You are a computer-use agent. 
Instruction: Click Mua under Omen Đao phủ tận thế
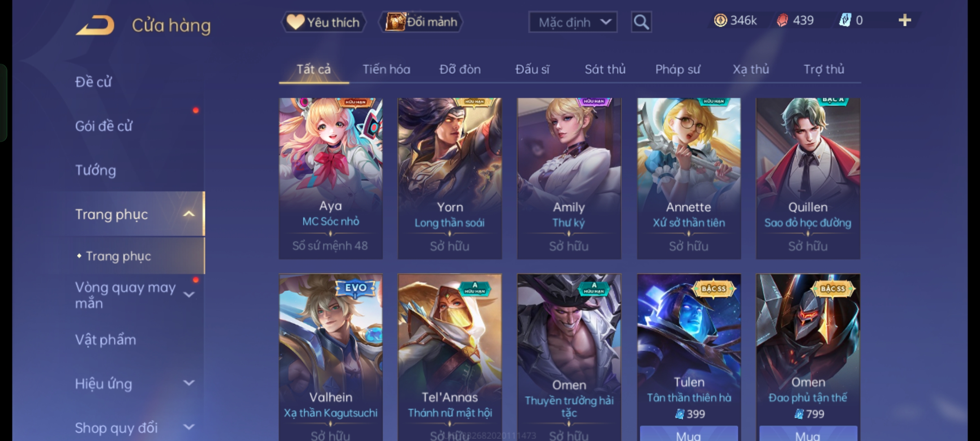pos(808,434)
